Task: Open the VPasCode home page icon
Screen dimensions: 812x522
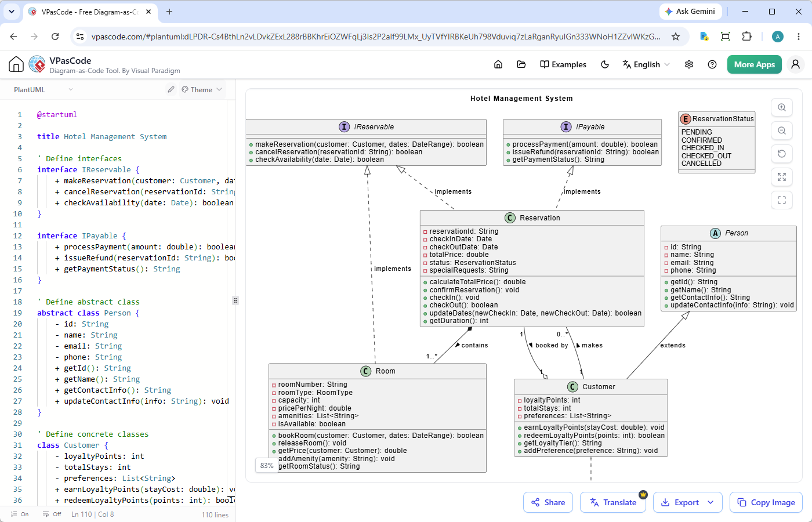Action: (x=16, y=64)
